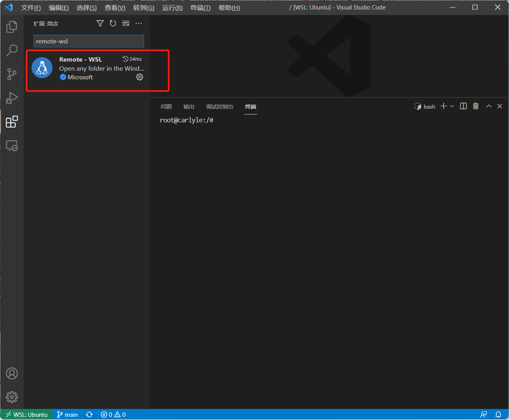Kill the active terminal

point(475,106)
